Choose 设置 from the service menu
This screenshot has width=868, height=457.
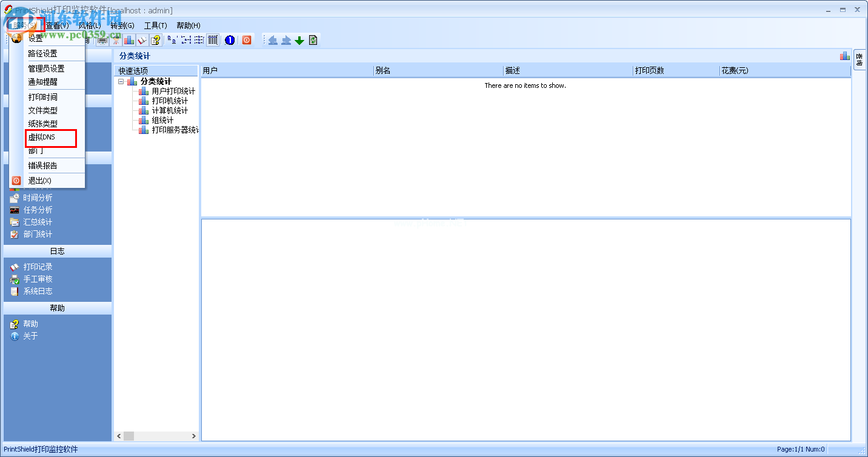pos(47,39)
